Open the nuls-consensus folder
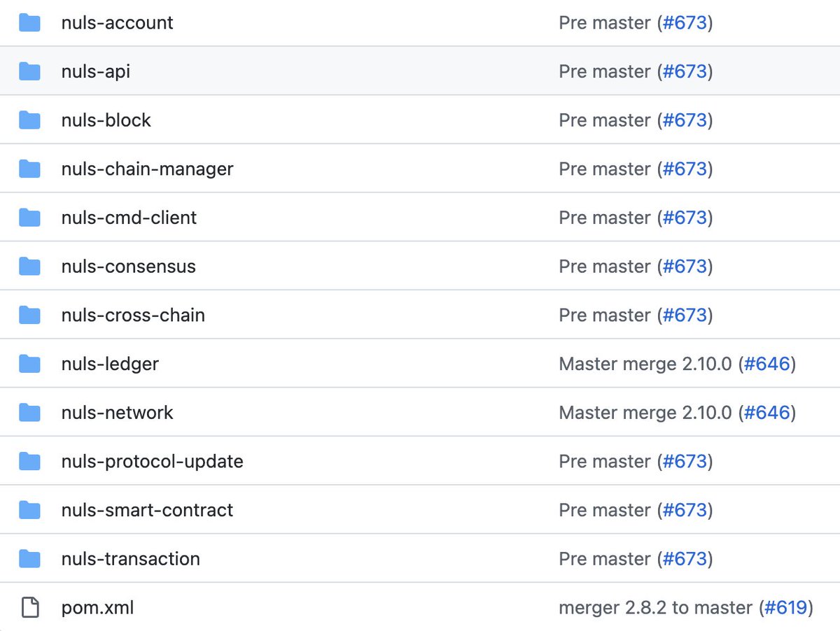 click(x=128, y=267)
